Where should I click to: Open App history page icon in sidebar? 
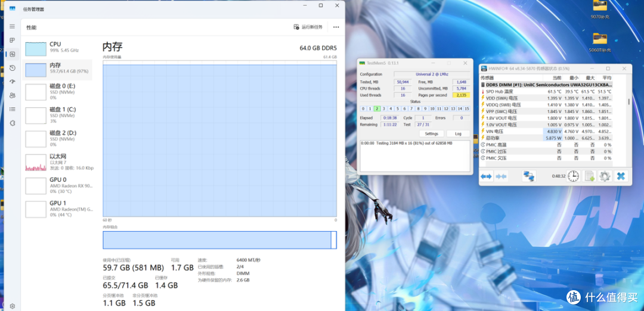[x=13, y=68]
